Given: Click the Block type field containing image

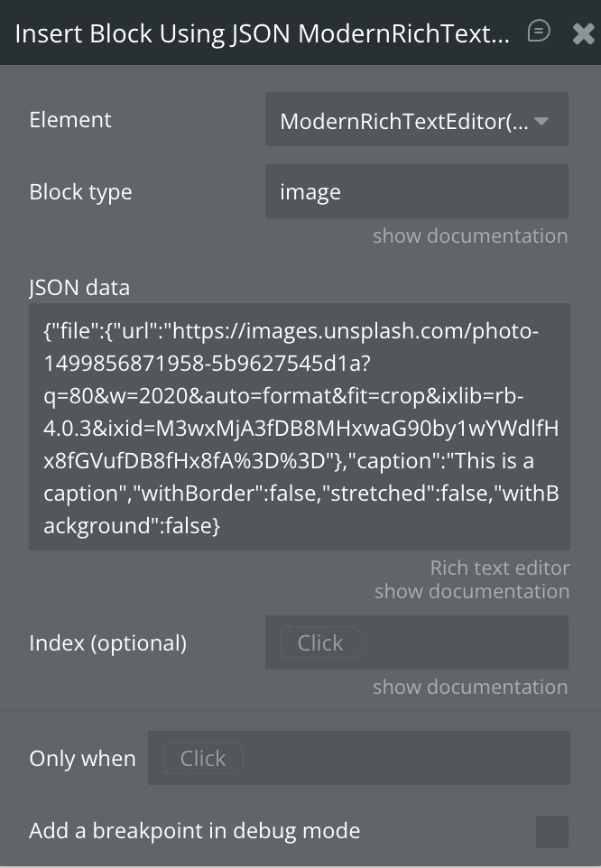Looking at the screenshot, I should (416, 191).
